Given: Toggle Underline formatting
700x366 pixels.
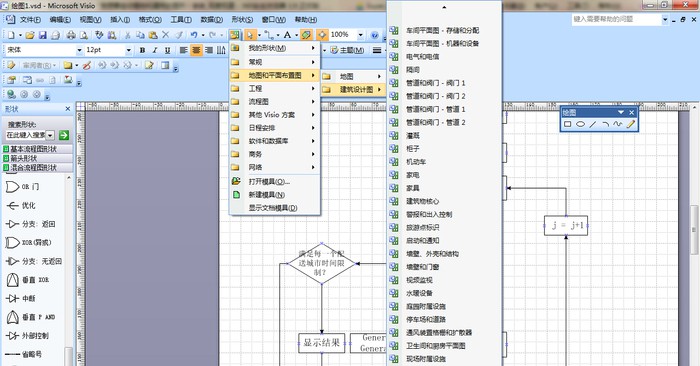Looking at the screenshot, I should [x=167, y=50].
